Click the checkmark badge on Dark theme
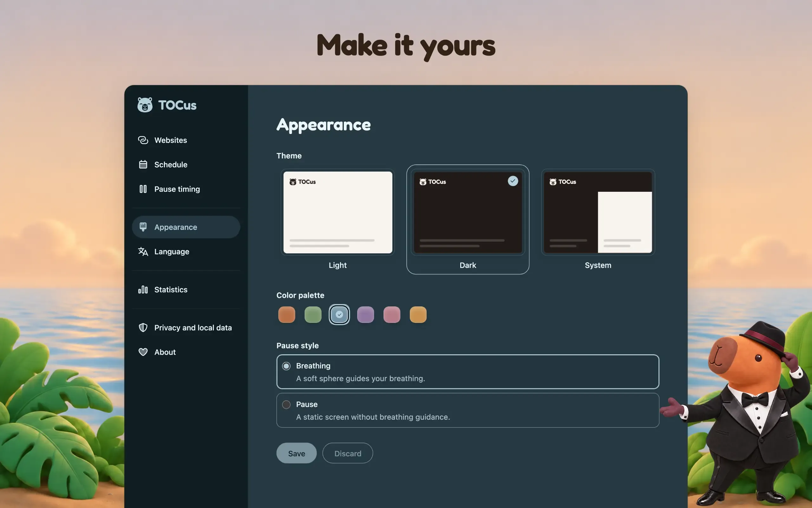Image resolution: width=812 pixels, height=508 pixels. pos(513,181)
